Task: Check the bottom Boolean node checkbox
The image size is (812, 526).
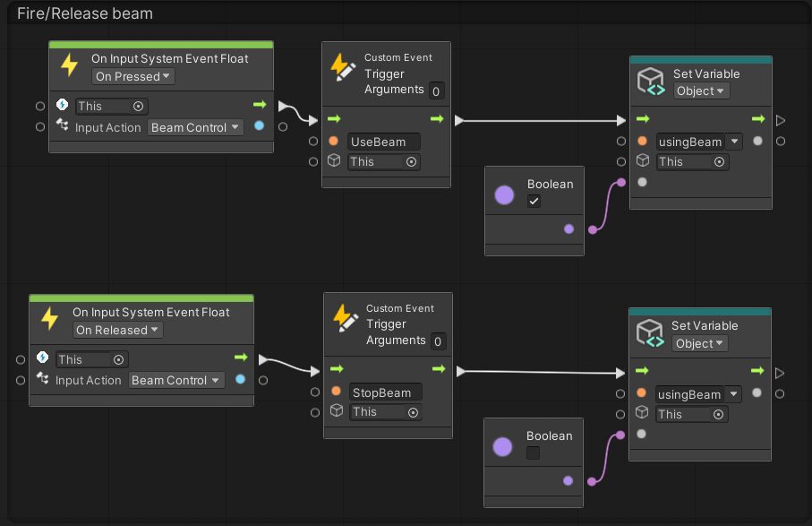Action: pos(534,453)
